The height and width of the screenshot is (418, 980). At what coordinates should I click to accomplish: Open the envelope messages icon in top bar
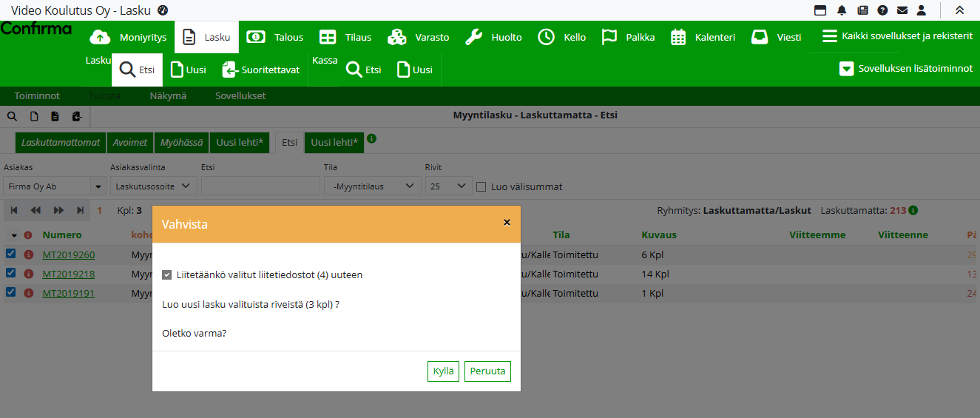point(902,10)
